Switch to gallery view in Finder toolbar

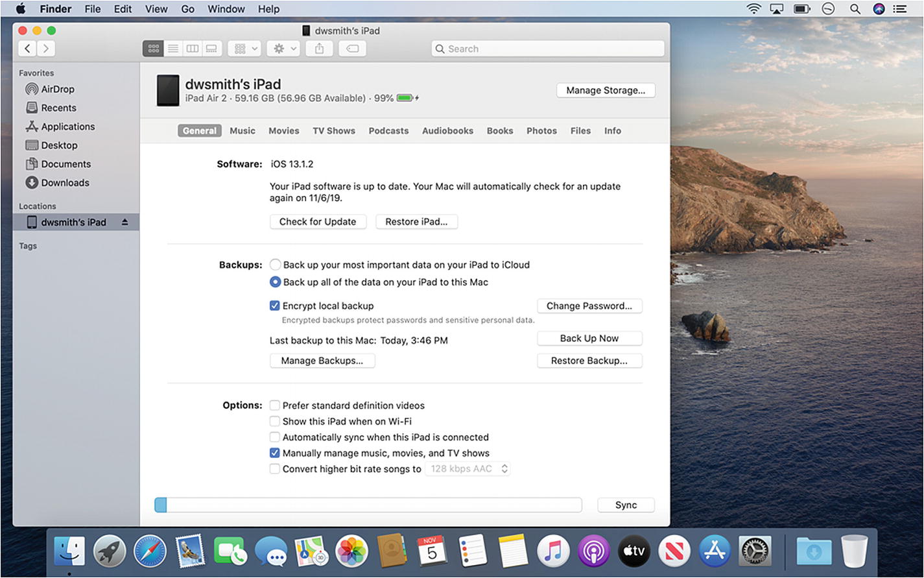[212, 49]
